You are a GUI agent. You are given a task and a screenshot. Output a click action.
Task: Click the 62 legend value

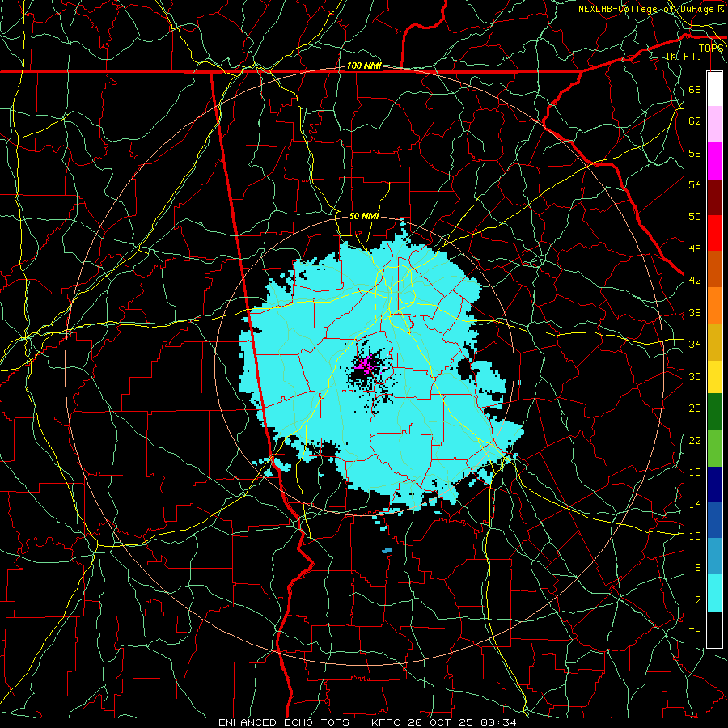(695, 121)
